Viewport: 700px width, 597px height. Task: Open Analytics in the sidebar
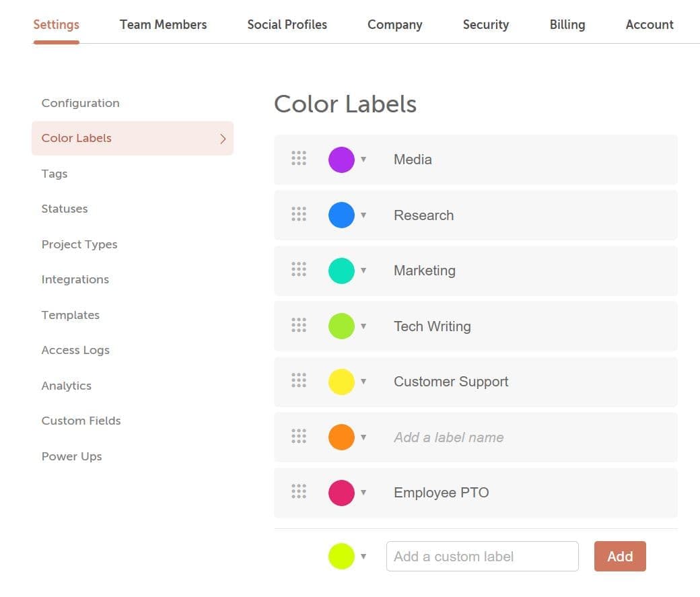67,386
